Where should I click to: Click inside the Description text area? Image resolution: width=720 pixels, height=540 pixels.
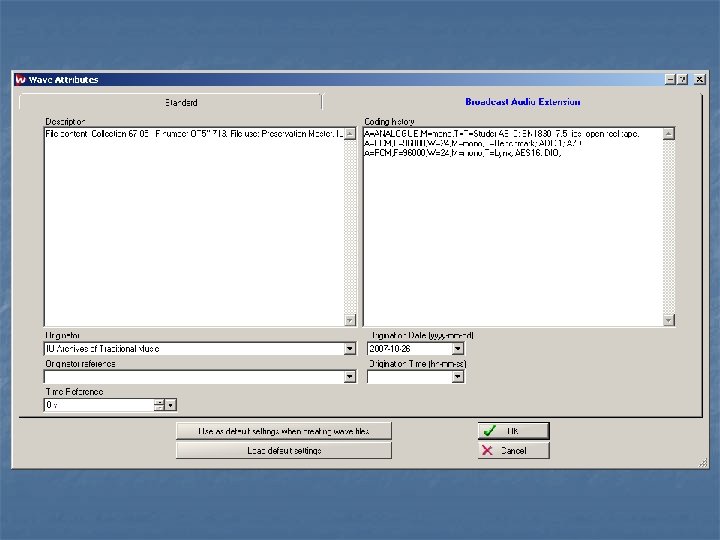(194, 227)
